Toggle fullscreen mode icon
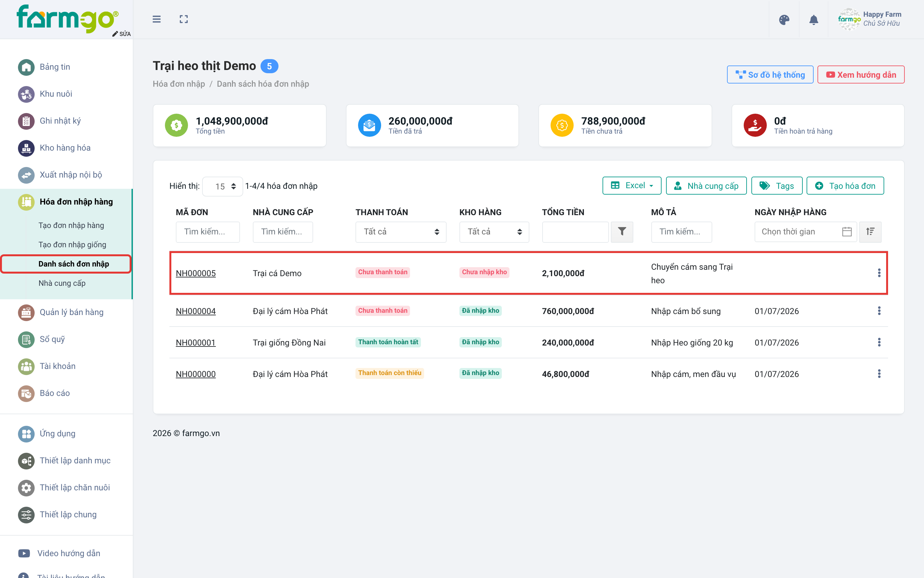The image size is (924, 578). [x=184, y=19]
